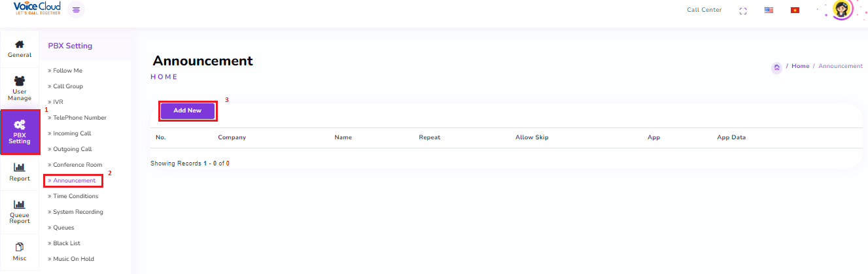Screen dimensions: 868x274
Task: Click the breadcrumb home icon
Action: (776, 67)
